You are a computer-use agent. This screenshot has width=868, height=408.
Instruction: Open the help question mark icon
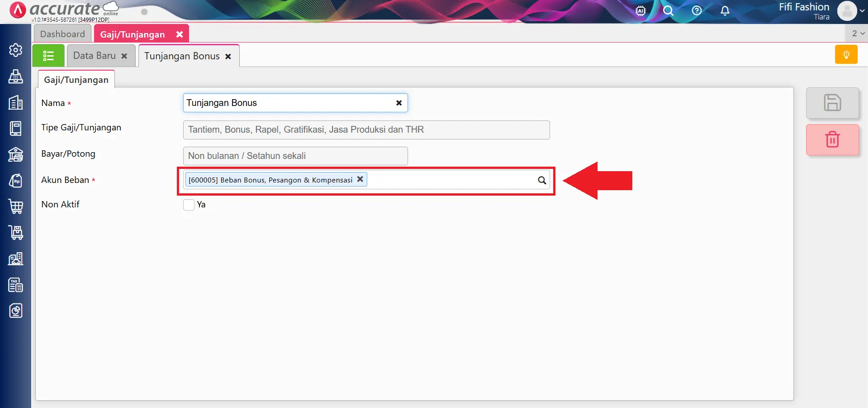(x=697, y=11)
